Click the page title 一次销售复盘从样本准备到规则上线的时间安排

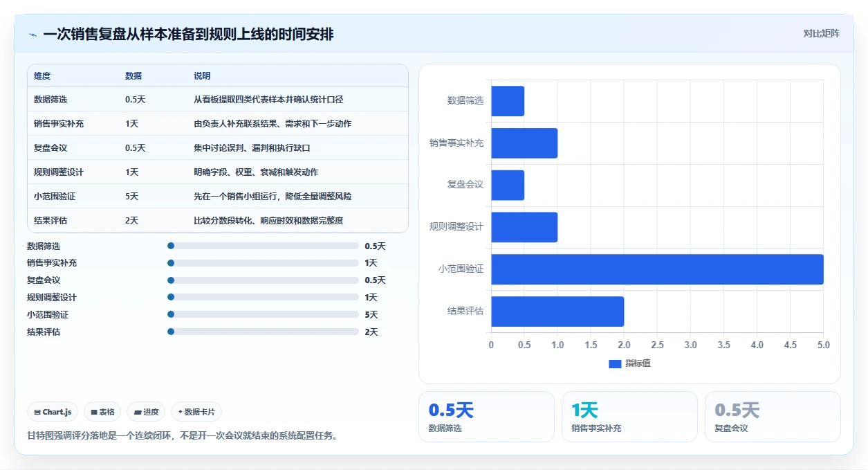click(x=188, y=34)
